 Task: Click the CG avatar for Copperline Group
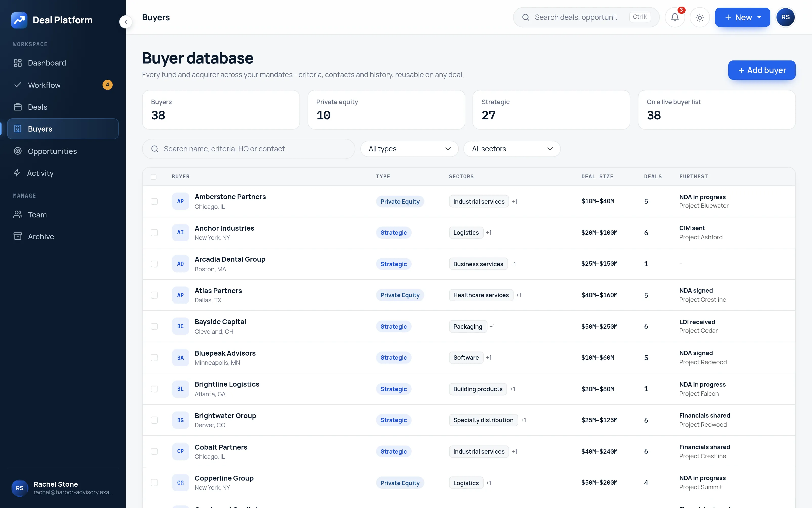pos(180,482)
